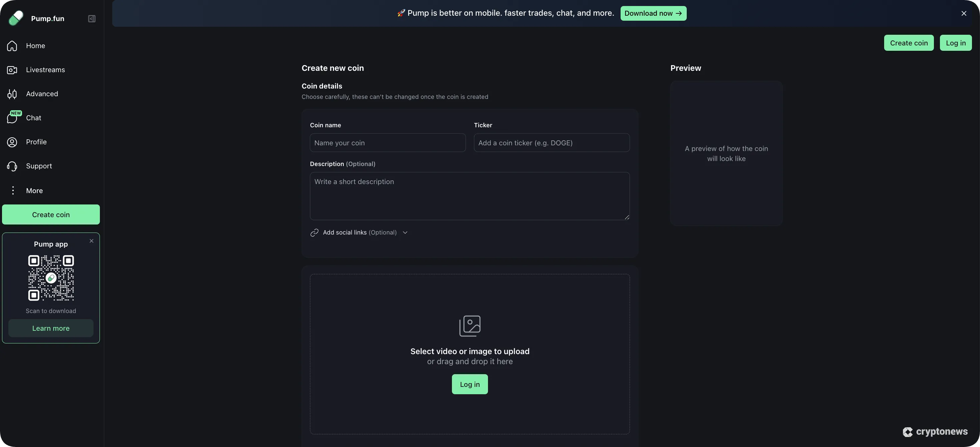Dismiss the mobile download banner
The width and height of the screenshot is (980, 447).
point(964,13)
